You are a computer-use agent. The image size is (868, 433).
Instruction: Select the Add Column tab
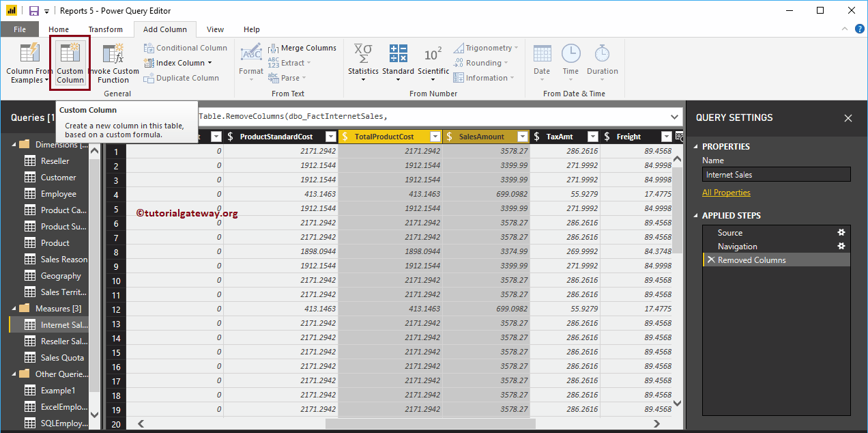pyautogui.click(x=164, y=29)
